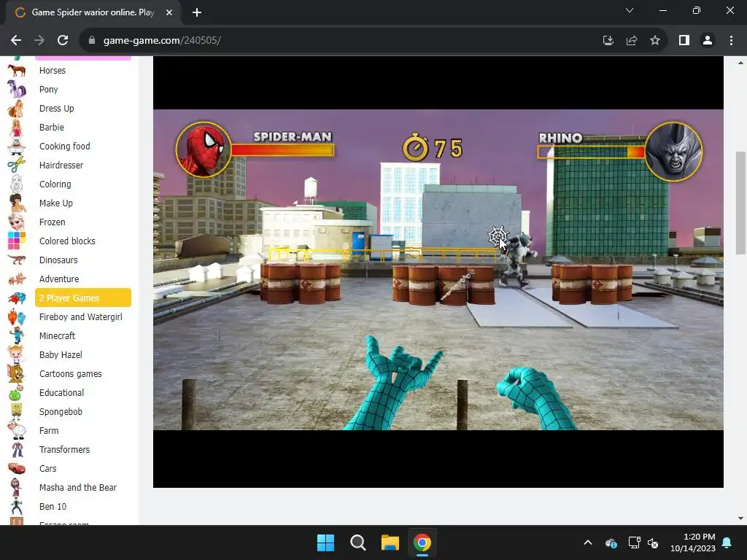
Task: Open the clock and date panel
Action: coord(693,542)
